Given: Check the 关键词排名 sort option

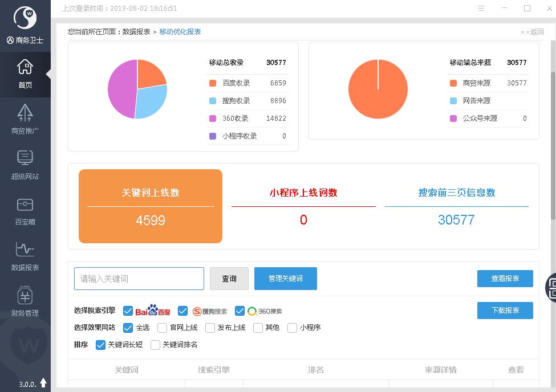Looking at the screenshot, I should pyautogui.click(x=155, y=345).
